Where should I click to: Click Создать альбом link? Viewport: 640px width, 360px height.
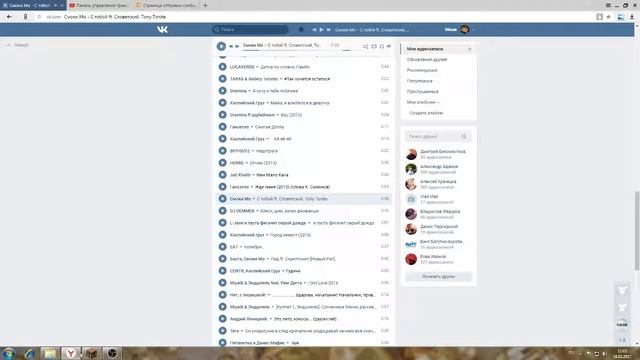pos(426,113)
